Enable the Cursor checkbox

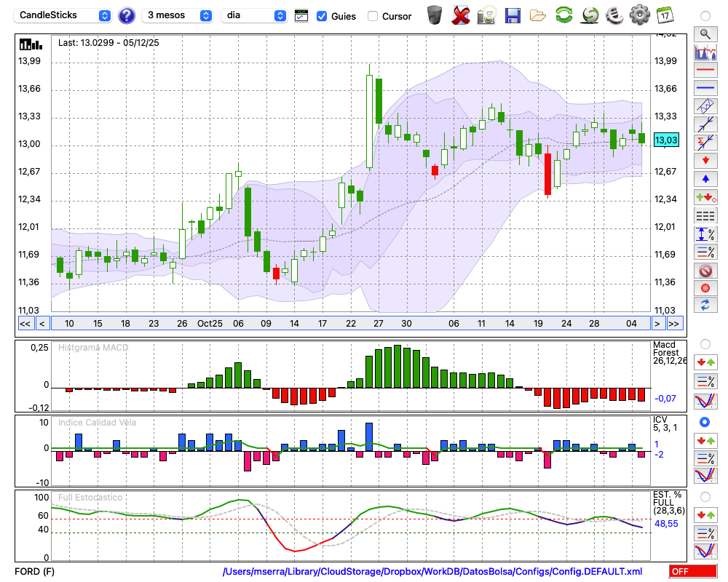point(373,15)
